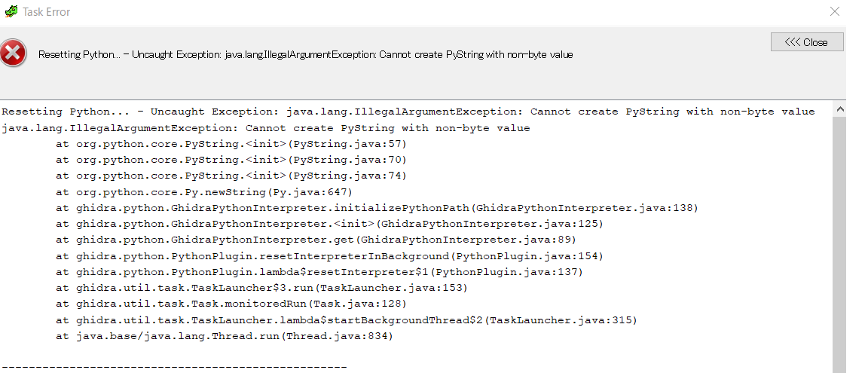
Task: Click stack line initializePythonPath
Action: (377, 208)
